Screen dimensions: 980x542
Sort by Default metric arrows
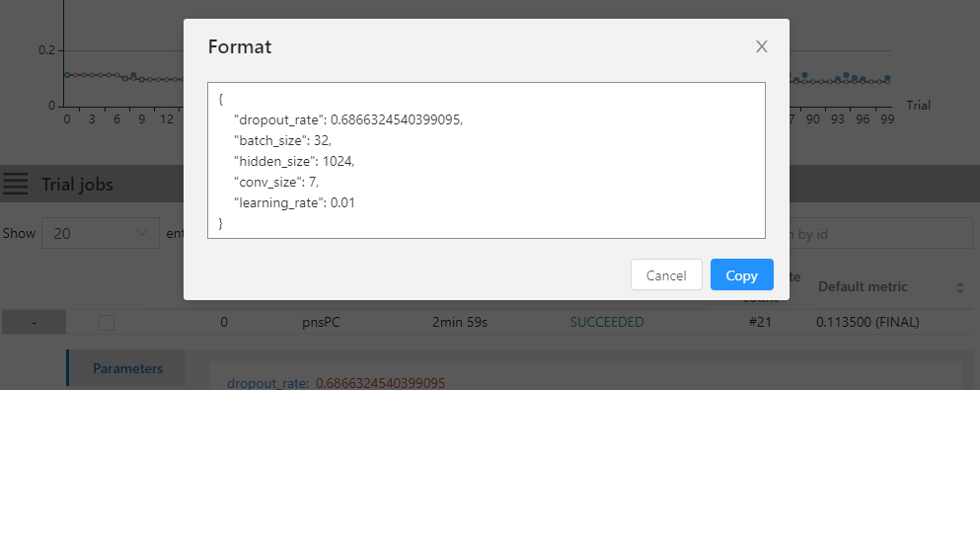tap(960, 287)
